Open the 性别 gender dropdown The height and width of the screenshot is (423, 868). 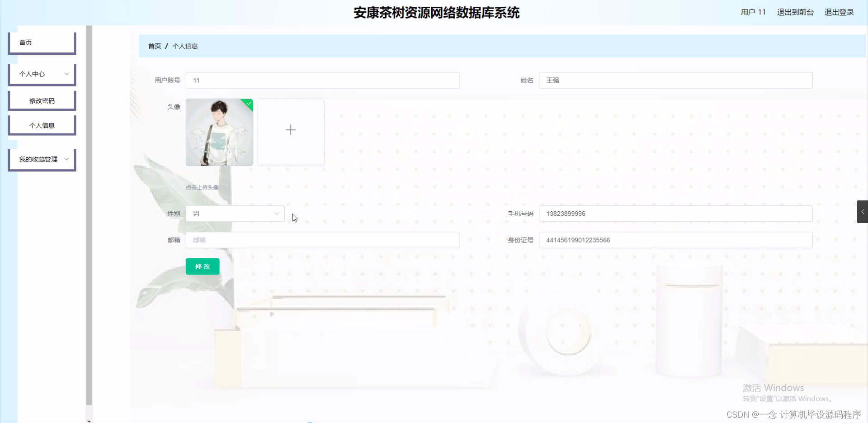click(235, 213)
